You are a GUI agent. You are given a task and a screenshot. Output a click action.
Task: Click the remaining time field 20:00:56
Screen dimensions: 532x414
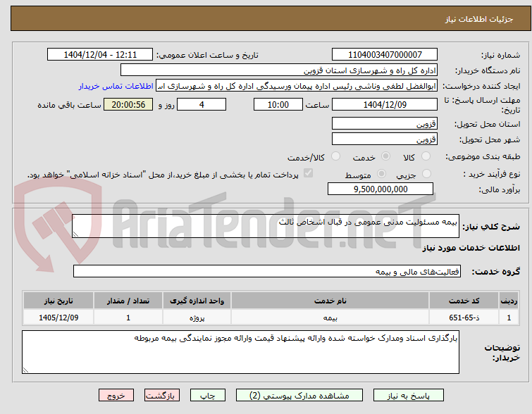coord(128,104)
